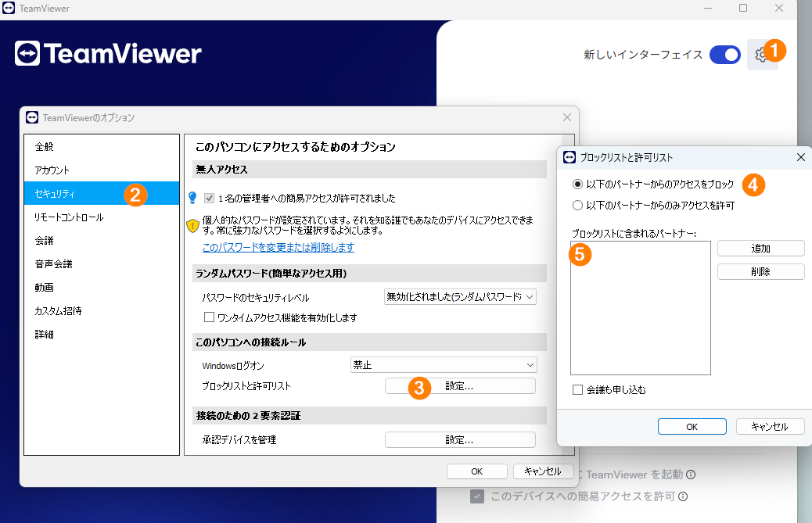Screen dimensions: 812x523
Task: Click 設定 button for ブロックリストと許可リスト
Action: [x=460, y=386]
